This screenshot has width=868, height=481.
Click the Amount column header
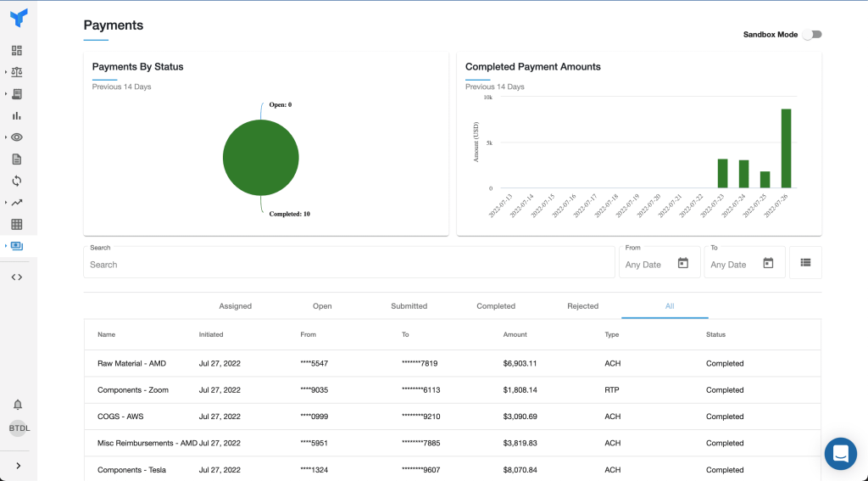[515, 335]
